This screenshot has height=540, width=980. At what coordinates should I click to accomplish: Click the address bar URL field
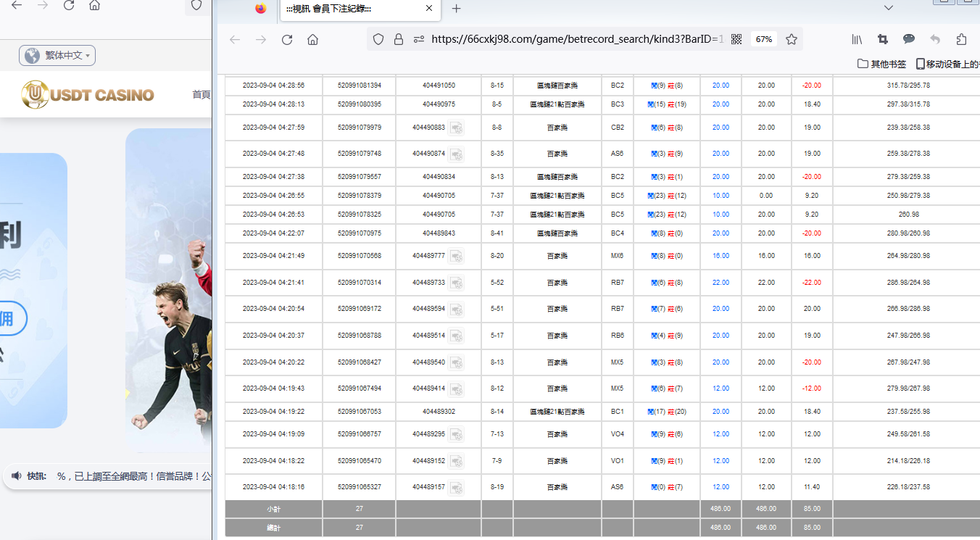coord(577,39)
